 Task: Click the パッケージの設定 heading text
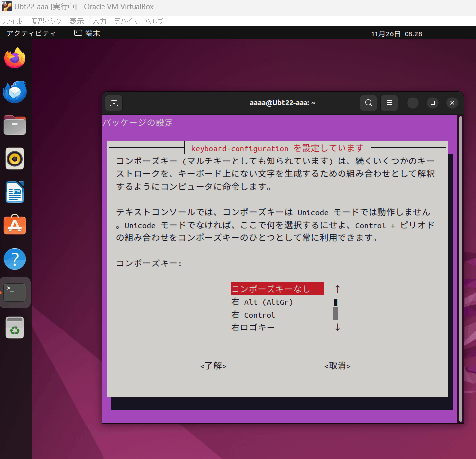[138, 122]
